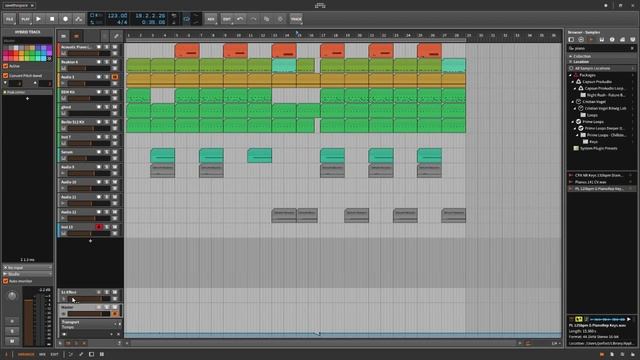Adjust the Master track volume slider

(89, 314)
